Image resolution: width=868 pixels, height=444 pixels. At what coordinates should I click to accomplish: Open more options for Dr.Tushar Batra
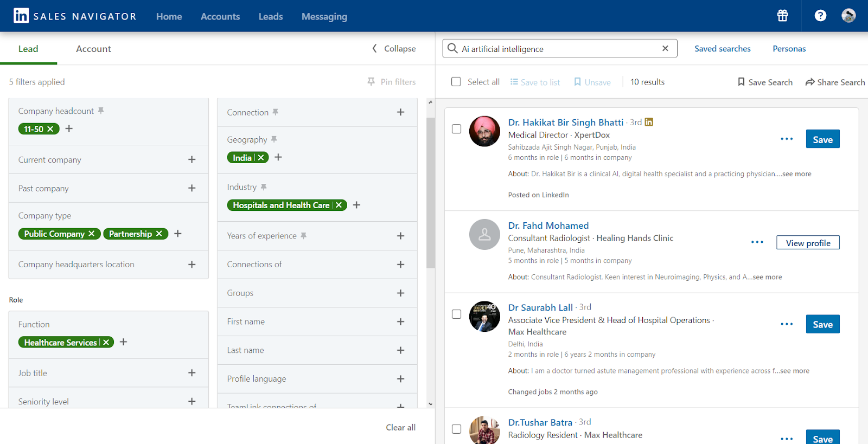(787, 439)
